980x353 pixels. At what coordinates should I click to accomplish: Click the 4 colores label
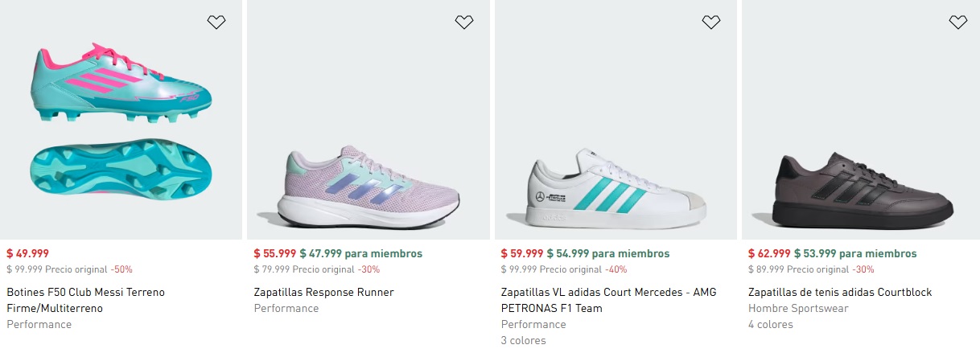pos(770,325)
